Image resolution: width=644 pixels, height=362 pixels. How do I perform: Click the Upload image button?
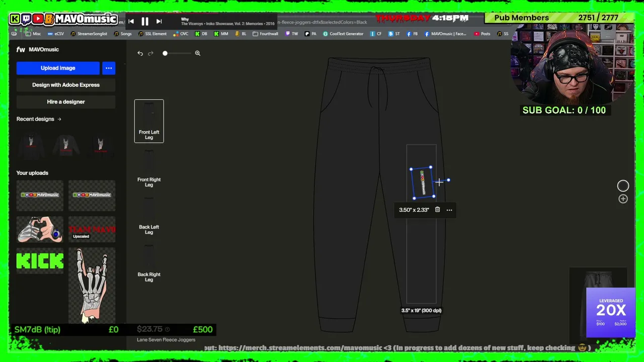(58, 68)
